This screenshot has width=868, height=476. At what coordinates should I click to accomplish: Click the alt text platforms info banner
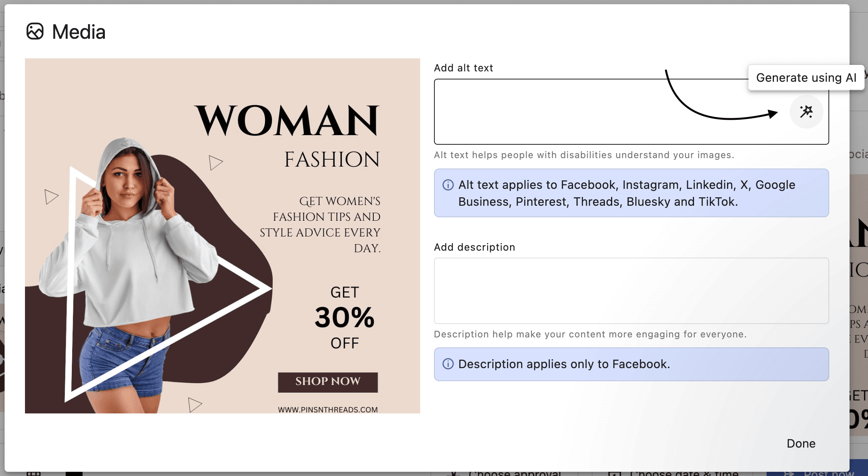point(631,193)
